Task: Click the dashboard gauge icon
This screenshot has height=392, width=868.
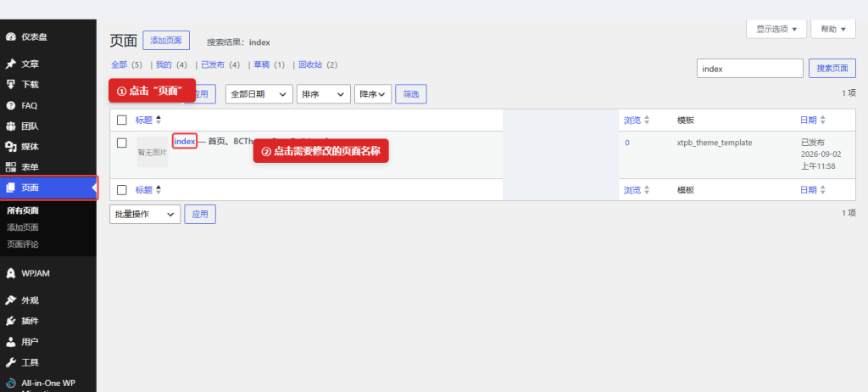Action: click(10, 37)
